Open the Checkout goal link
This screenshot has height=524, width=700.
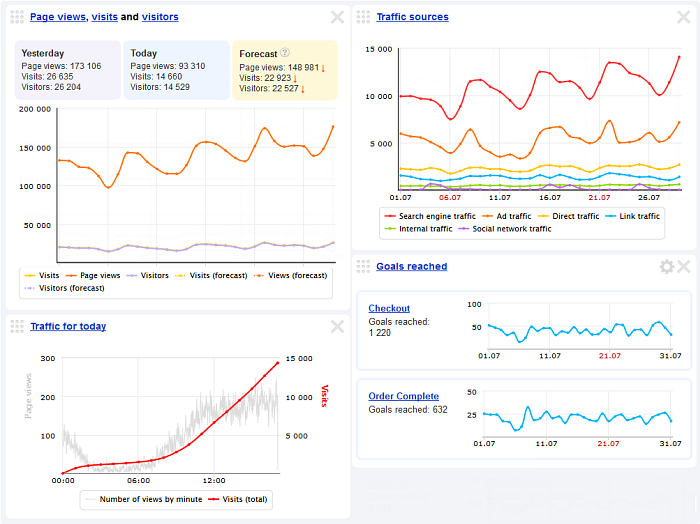388,308
